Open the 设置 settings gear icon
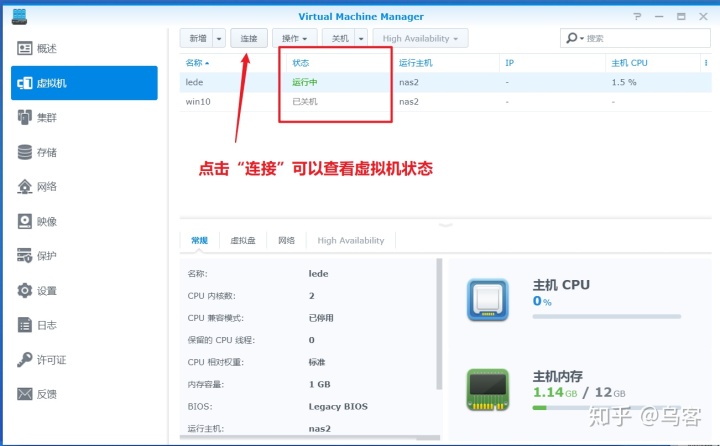The height and width of the screenshot is (446, 720). coord(25,290)
